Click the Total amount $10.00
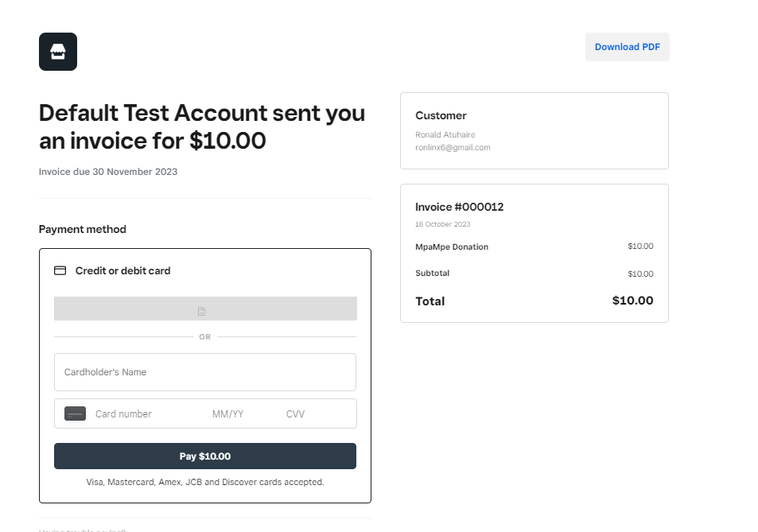Image resolution: width=758 pixels, height=532 pixels. pos(632,301)
